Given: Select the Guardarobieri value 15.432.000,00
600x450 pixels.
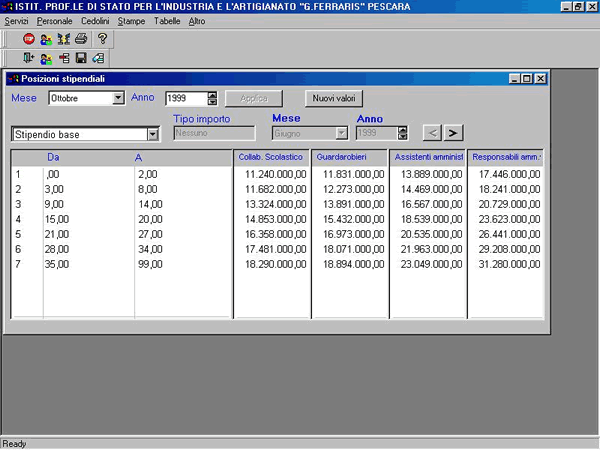Looking at the screenshot, I should (x=354, y=219).
